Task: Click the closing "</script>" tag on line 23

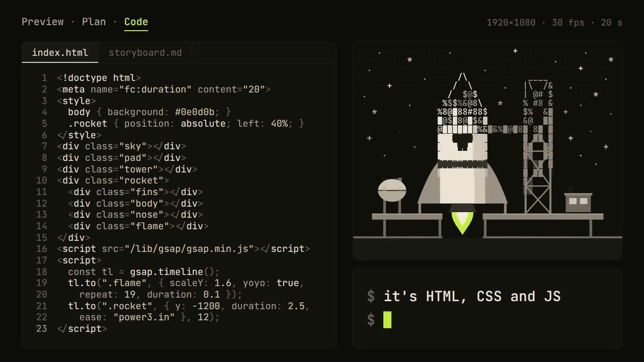Action: point(83,329)
